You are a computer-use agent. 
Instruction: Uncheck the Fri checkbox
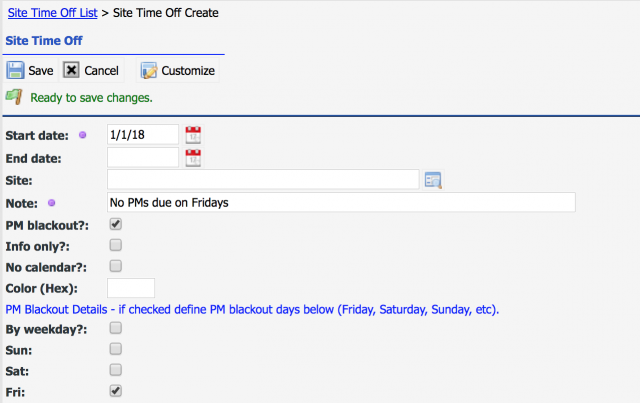(x=116, y=391)
